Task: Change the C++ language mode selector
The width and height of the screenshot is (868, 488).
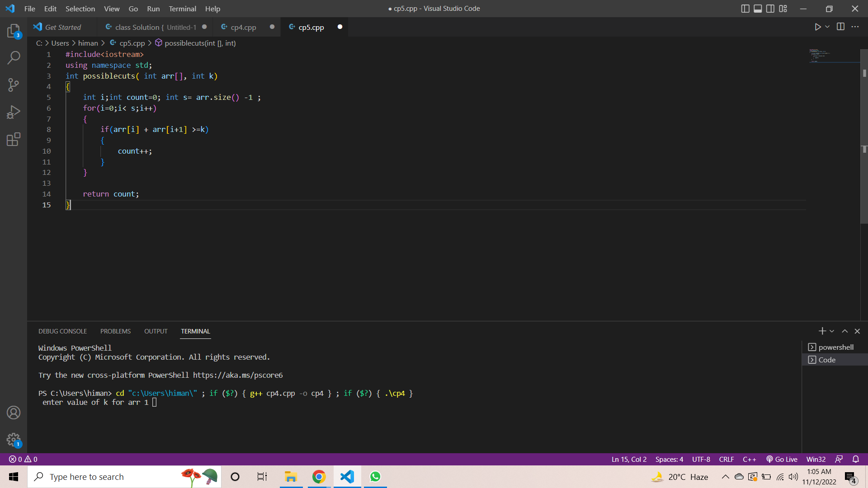Action: point(750,459)
